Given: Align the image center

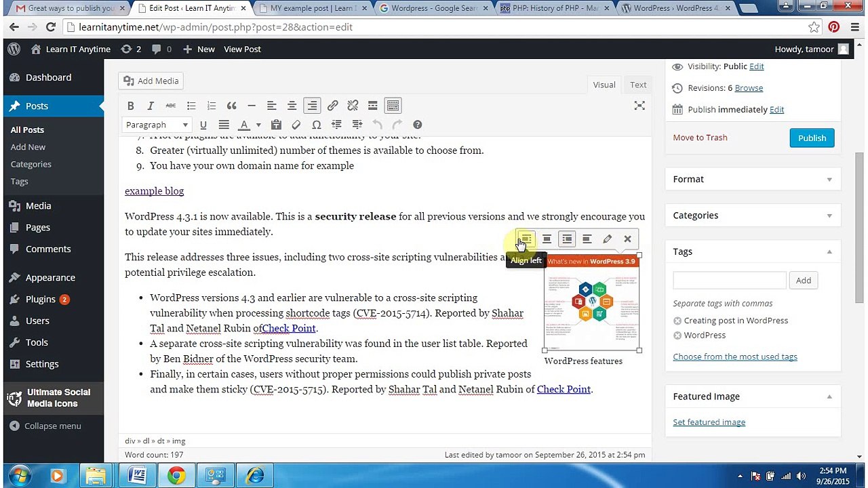Looking at the screenshot, I should [547, 239].
